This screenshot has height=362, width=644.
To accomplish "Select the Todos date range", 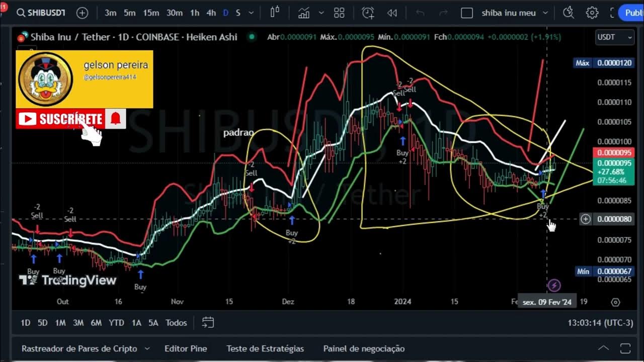I will tap(176, 323).
